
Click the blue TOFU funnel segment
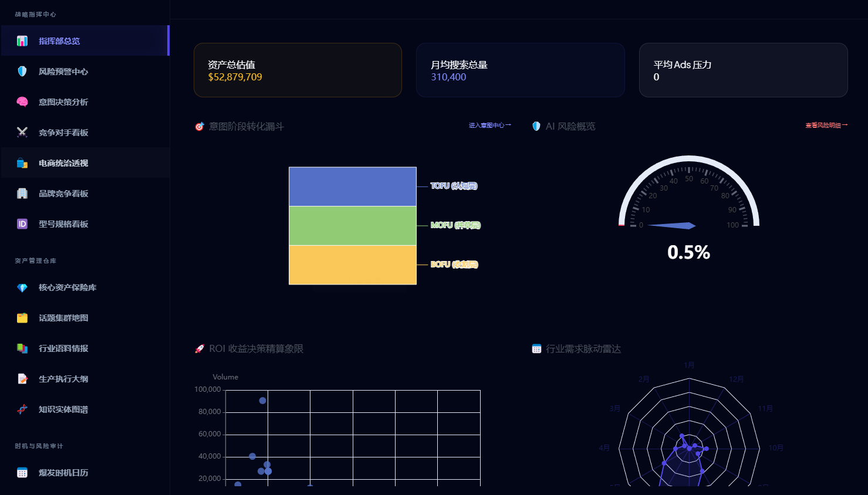[x=352, y=187]
